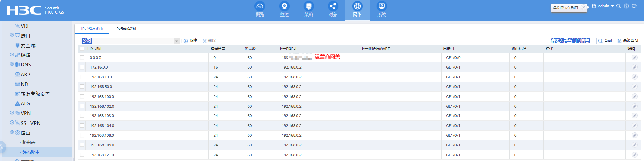Toggle the select-all checkbox in table header
Screen dimensions: 644x161
tap(82, 49)
